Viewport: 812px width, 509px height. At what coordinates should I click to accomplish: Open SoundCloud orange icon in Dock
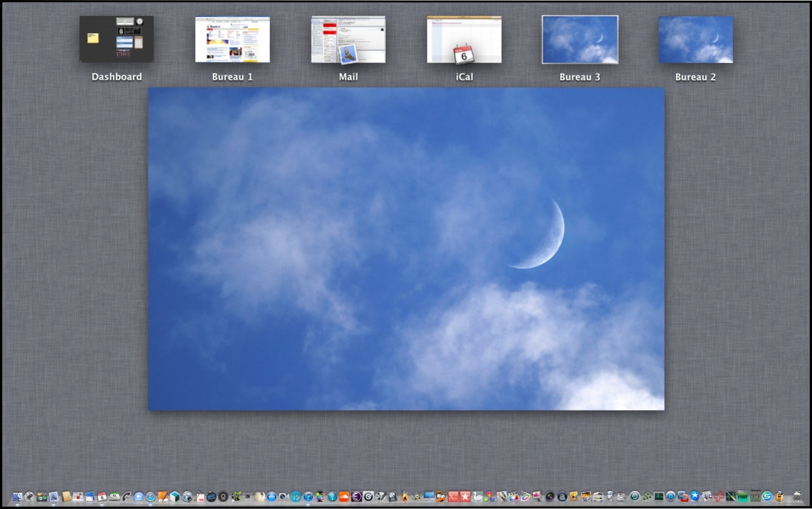[x=344, y=497]
